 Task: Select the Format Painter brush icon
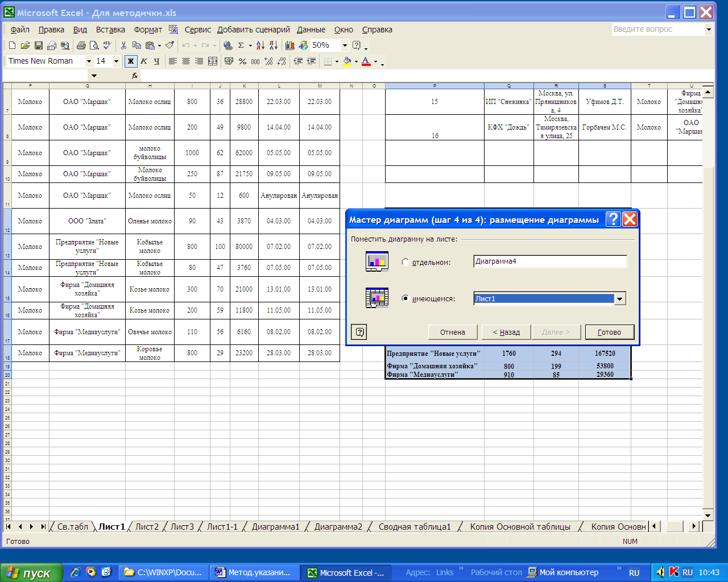(x=169, y=45)
